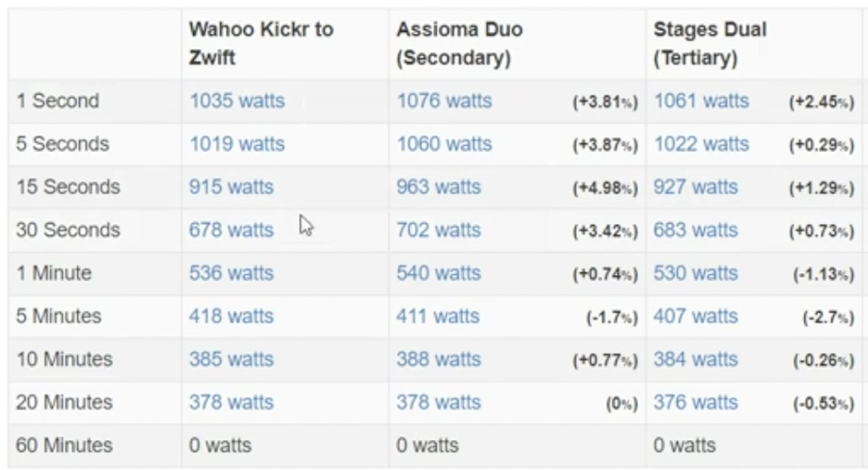Click the 683 watts Stages link

click(x=695, y=230)
